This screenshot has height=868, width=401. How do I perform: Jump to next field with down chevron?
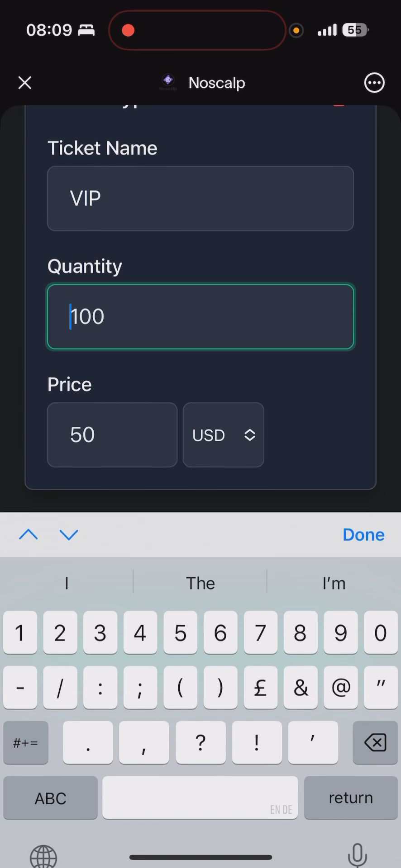pyautogui.click(x=69, y=535)
